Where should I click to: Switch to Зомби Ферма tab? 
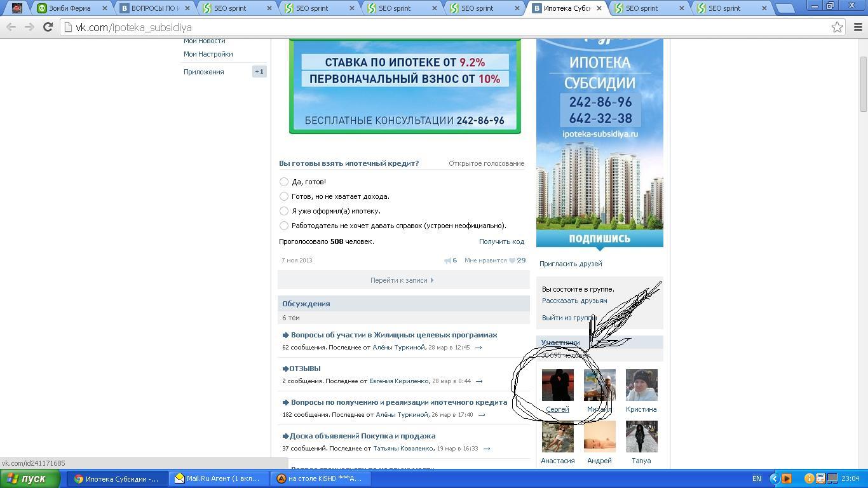point(72,8)
